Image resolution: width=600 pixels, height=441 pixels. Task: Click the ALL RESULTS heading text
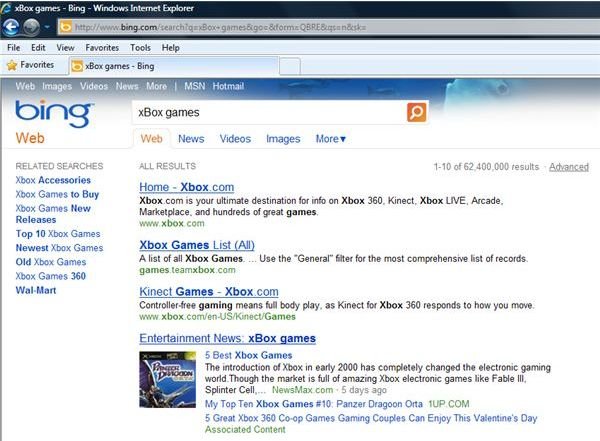167,166
